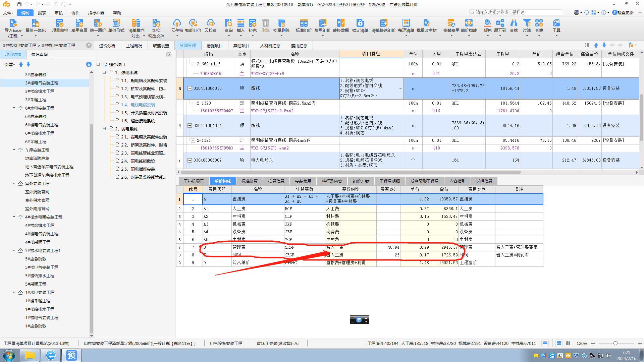Click 检查更新 button

click(x=623, y=12)
